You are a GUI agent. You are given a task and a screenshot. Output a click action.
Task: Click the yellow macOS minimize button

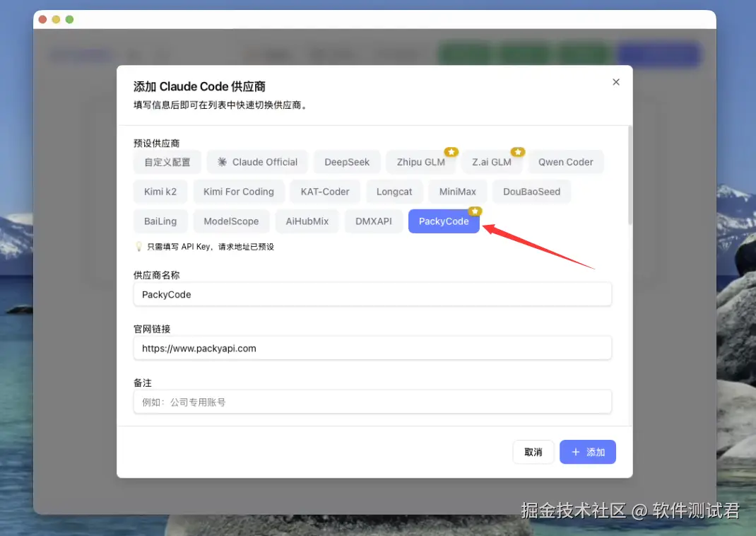[56, 19]
